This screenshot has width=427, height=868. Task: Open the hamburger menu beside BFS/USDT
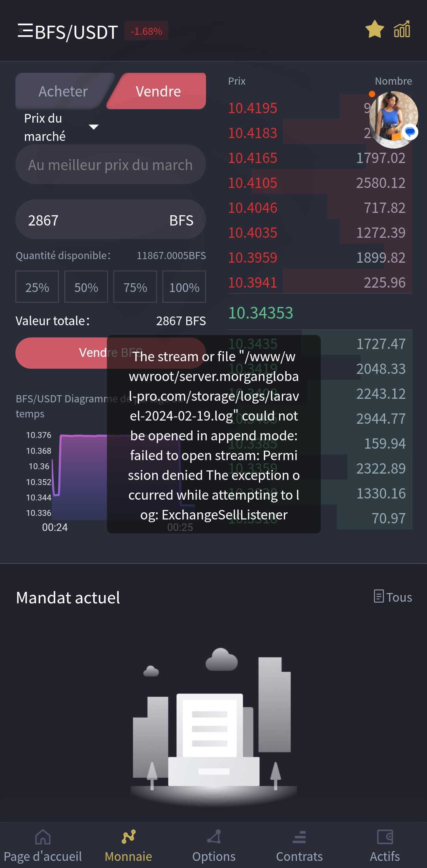pos(25,30)
